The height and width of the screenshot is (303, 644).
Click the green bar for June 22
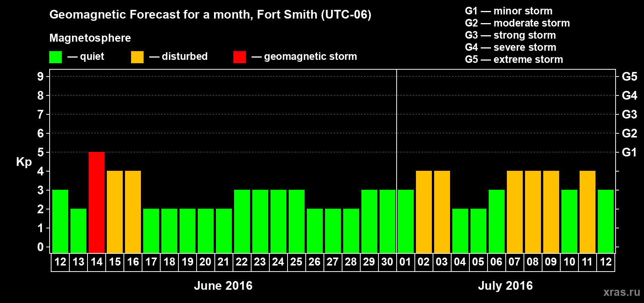242,222
